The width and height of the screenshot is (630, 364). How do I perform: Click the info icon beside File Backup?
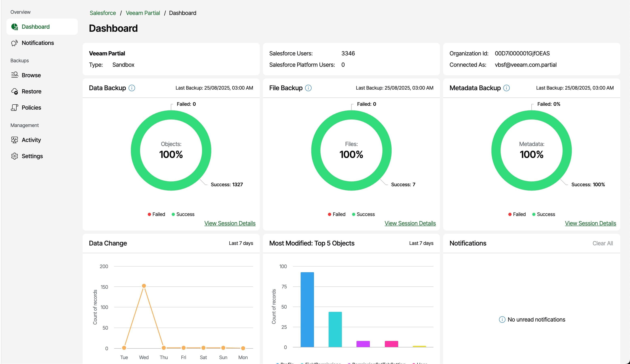308,88
